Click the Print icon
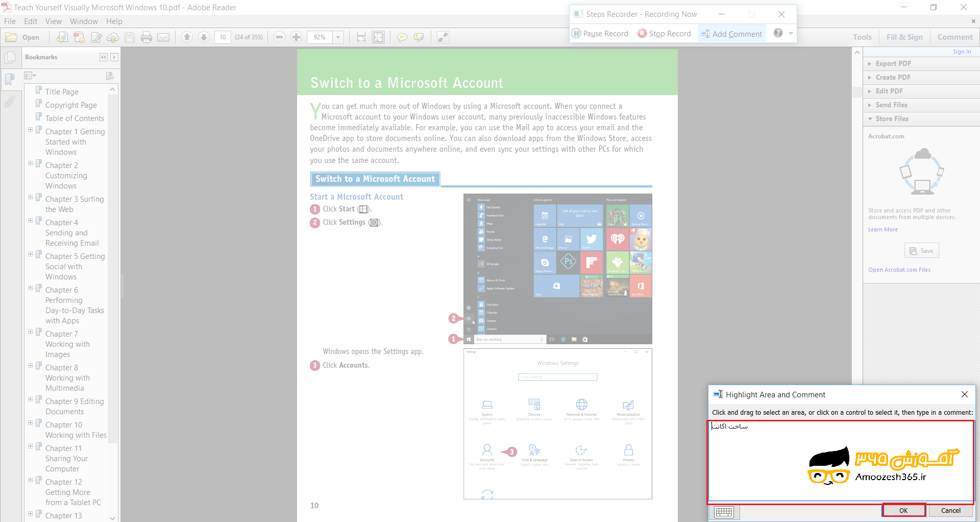 point(146,37)
